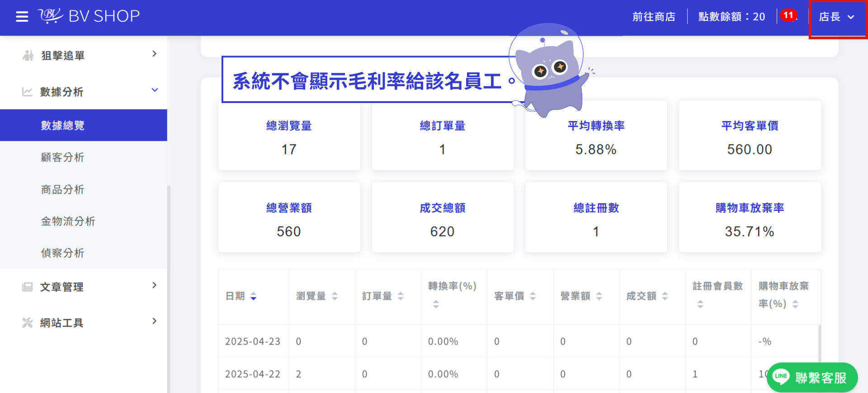Screen dimensions: 868x393
Task: Sort table by 營業額 column
Action: coord(599,296)
